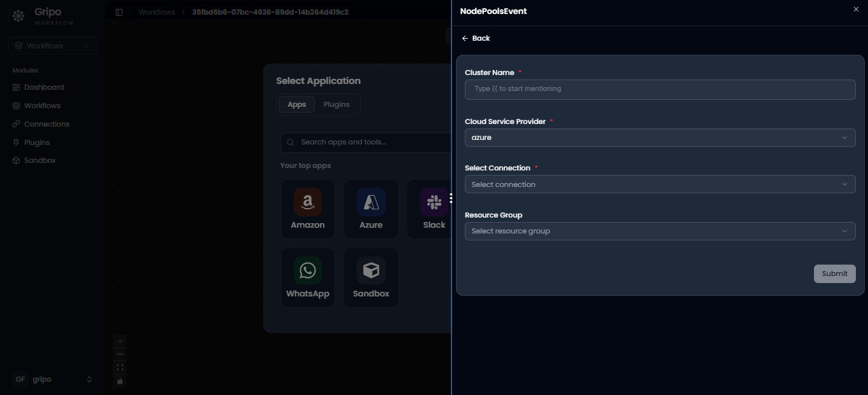Select the Sandbox app icon
The width and height of the screenshot is (868, 395).
371,271
